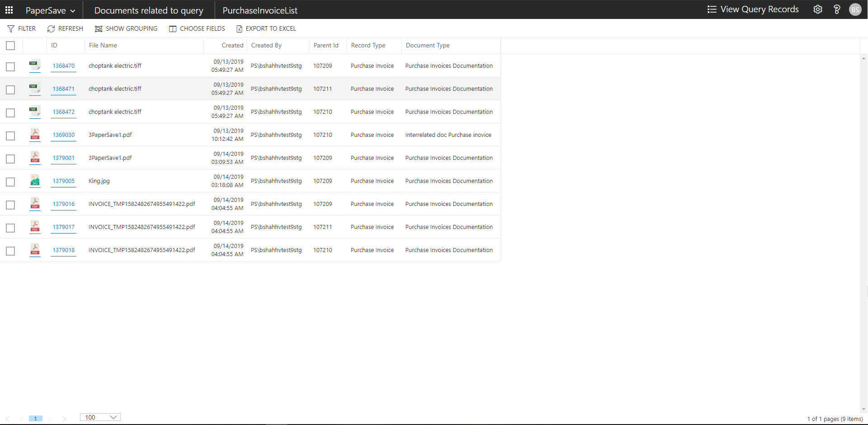The width and height of the screenshot is (868, 425).
Task: Click the vertical scrollbar down arrow
Action: click(863, 409)
